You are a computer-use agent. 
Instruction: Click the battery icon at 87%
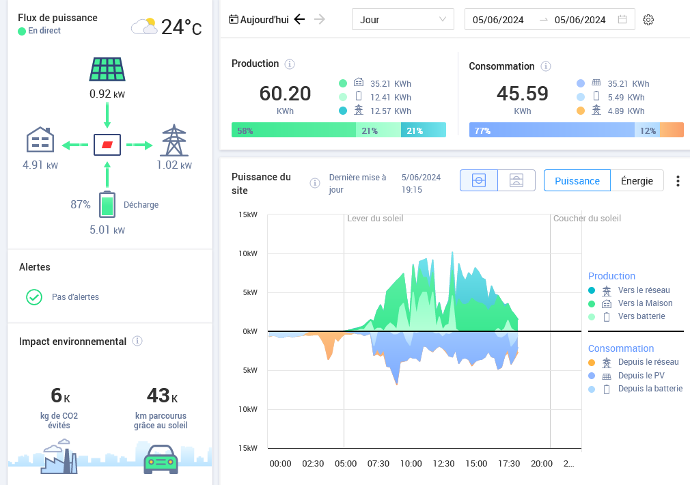[107, 204]
